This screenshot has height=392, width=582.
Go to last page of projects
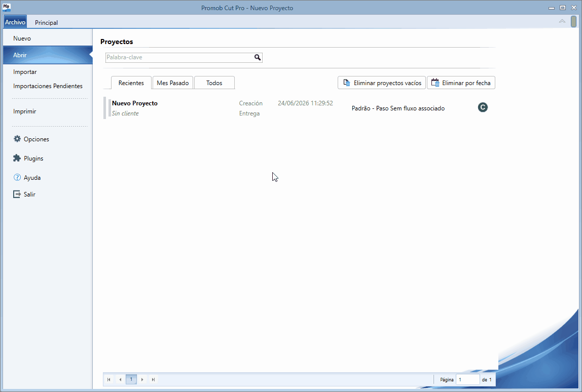pyautogui.click(x=153, y=379)
